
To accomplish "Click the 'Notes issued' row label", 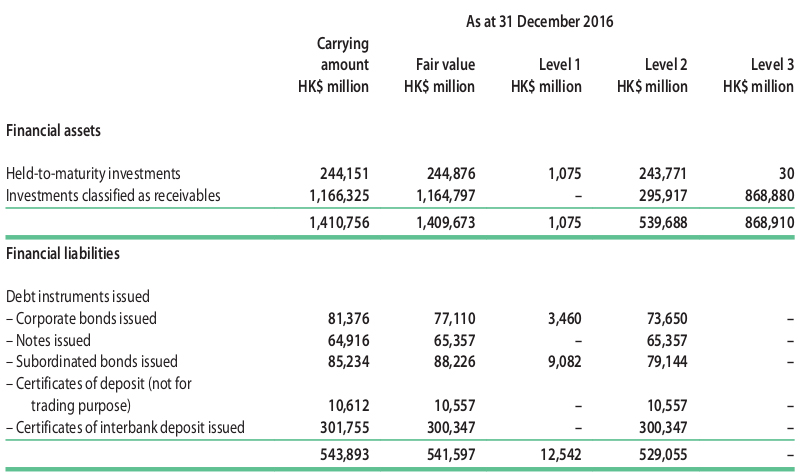I will point(48,340).
